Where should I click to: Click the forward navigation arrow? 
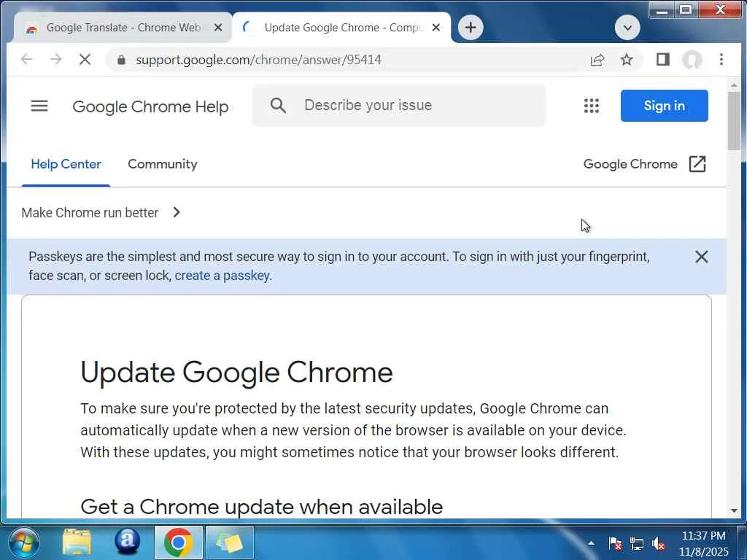coord(55,60)
